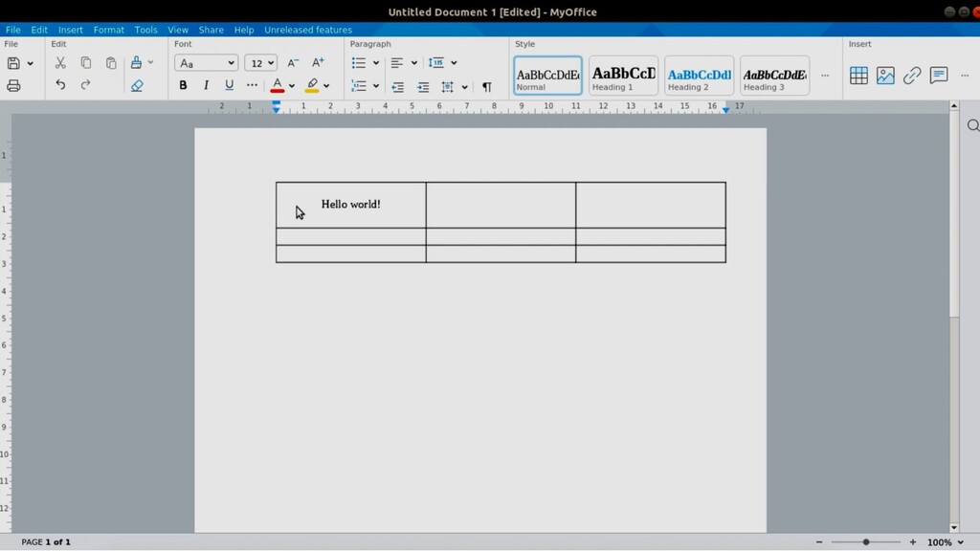Click the Clear formatting eraser icon
This screenshot has height=551, width=980.
(x=137, y=85)
